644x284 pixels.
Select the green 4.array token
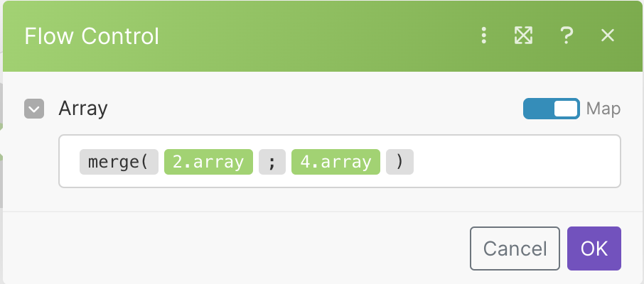pos(336,162)
